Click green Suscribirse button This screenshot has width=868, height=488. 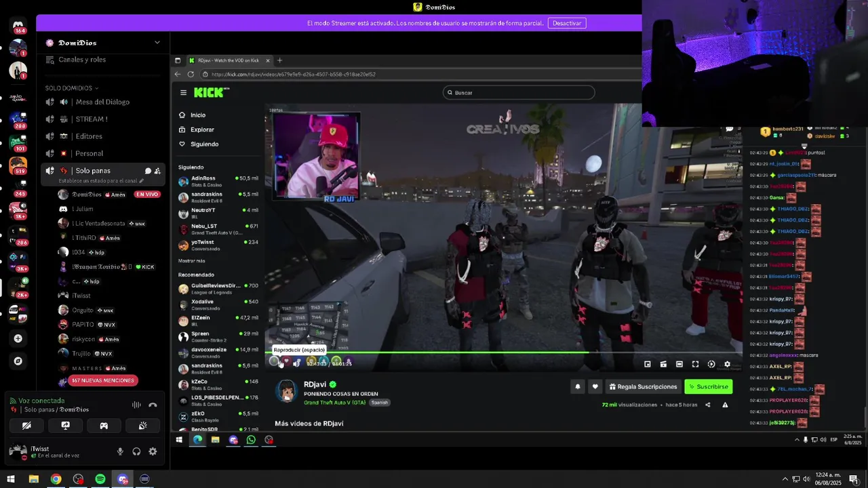(709, 386)
